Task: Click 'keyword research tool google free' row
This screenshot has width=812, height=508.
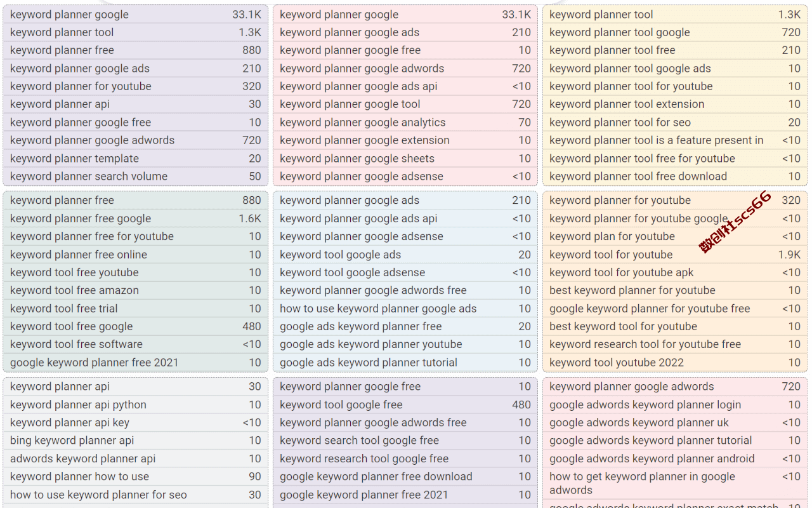Action: coord(405,458)
